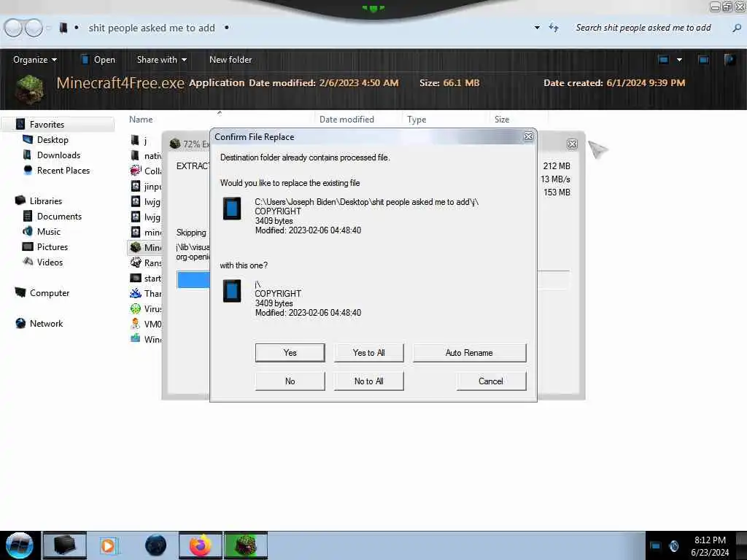The height and width of the screenshot is (560, 747).
Task: Click the Back navigation button
Action: point(13,28)
